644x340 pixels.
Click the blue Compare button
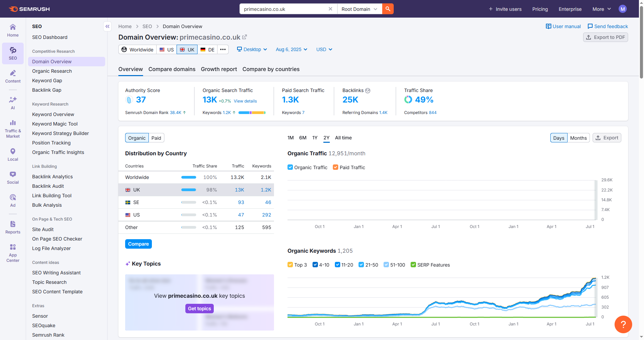pos(138,244)
